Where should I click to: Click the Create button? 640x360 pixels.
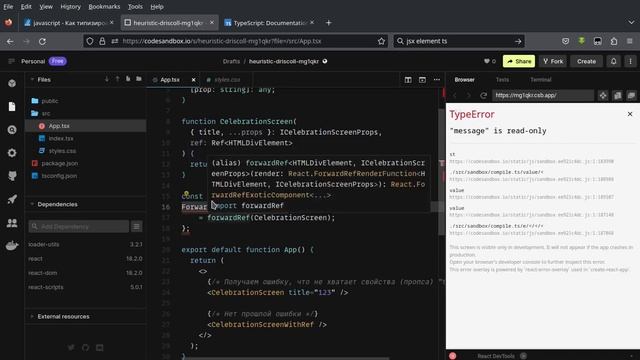tap(586, 61)
